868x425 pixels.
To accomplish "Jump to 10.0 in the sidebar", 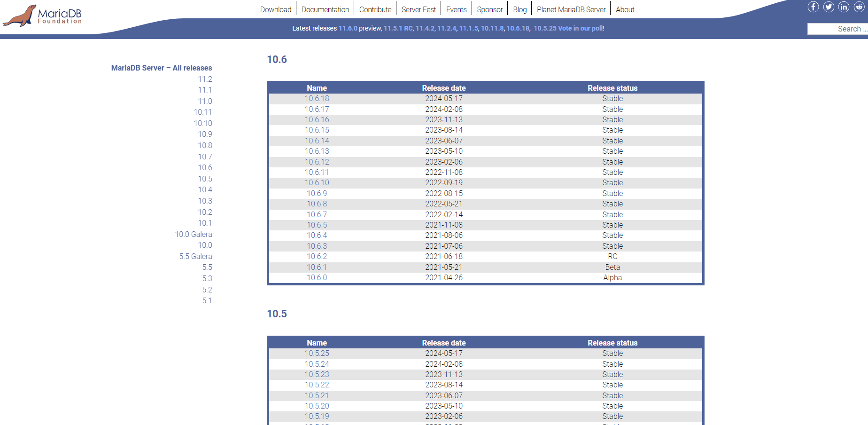I will [x=205, y=245].
